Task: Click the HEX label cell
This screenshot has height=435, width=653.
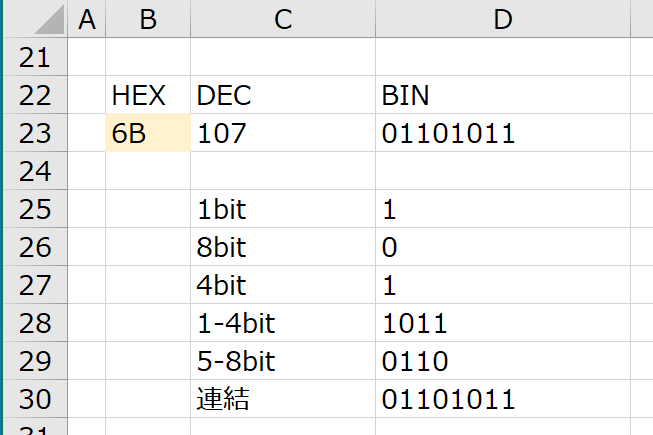Action: coord(148,95)
